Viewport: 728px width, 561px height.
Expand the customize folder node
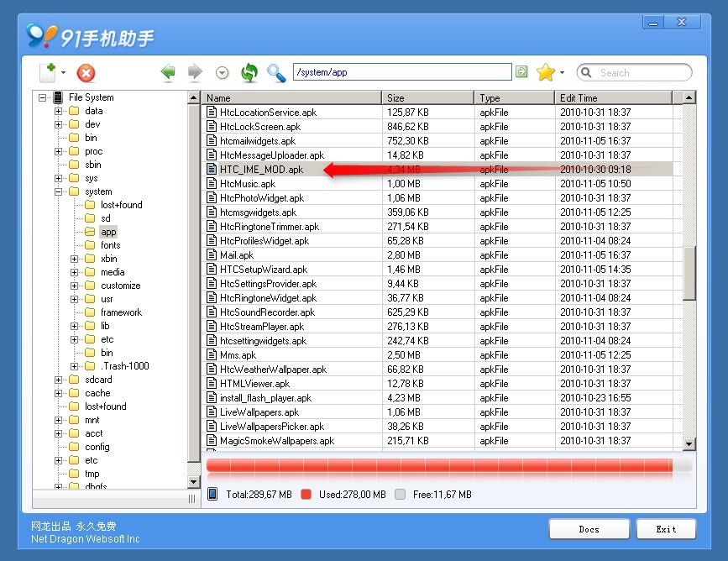coord(74,286)
